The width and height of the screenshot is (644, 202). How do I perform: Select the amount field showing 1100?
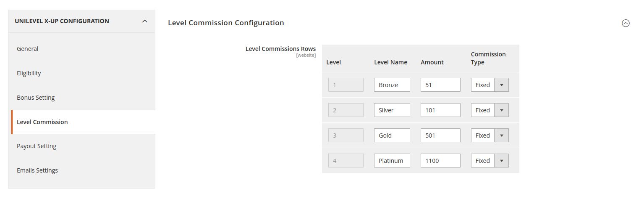pyautogui.click(x=440, y=161)
